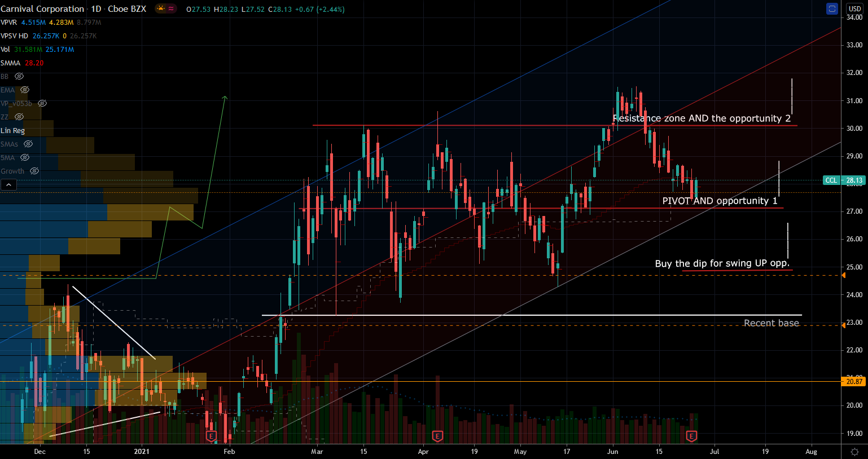Click the 'Resistance zone AND the opportunity 2' annotation

point(702,118)
